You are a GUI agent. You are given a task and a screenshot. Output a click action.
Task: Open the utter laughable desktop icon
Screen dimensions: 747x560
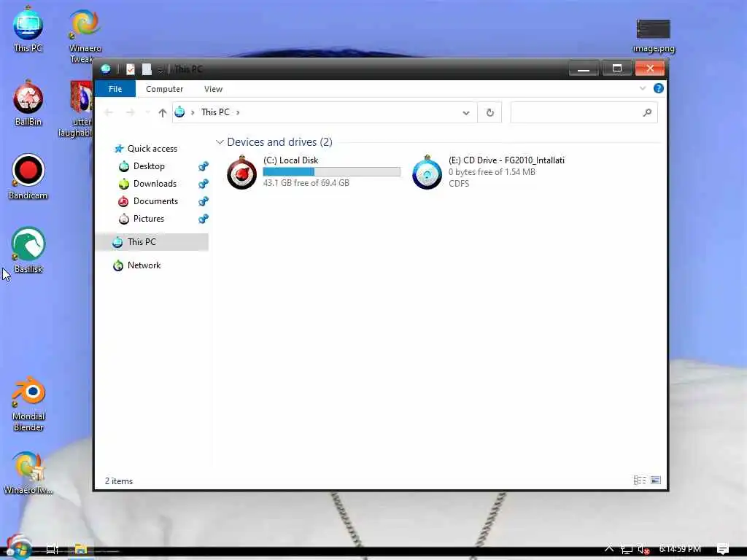coord(80,109)
